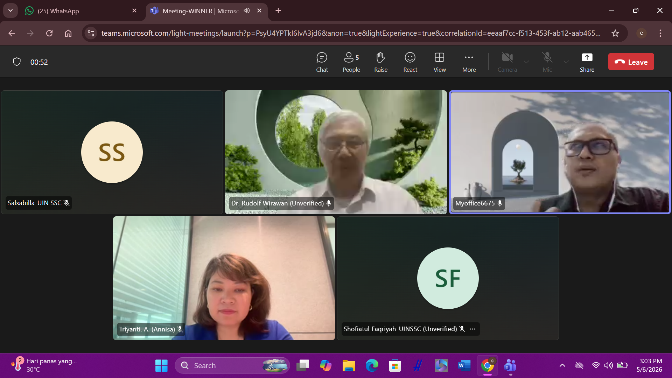Click the shield icon beside meeting timer
This screenshot has height=378, width=672.
coord(17,62)
